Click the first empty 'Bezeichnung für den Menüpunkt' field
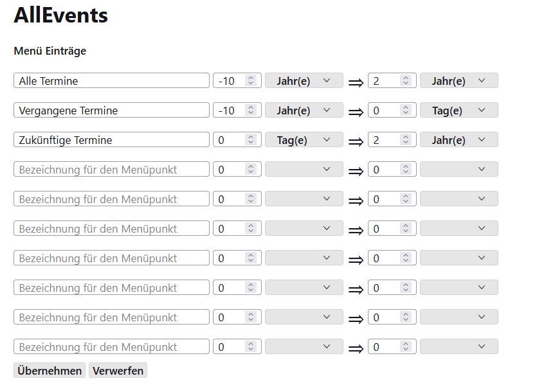 [111, 170]
